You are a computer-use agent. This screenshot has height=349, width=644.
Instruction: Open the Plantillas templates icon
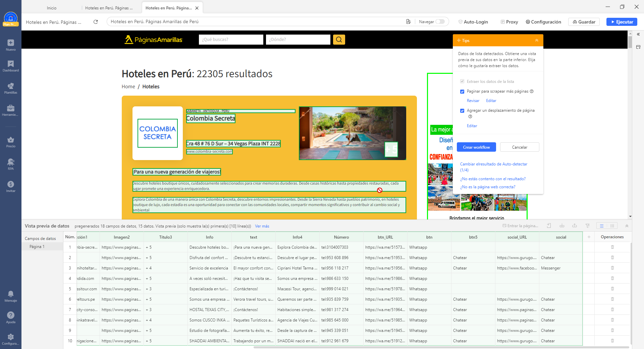[11, 88]
